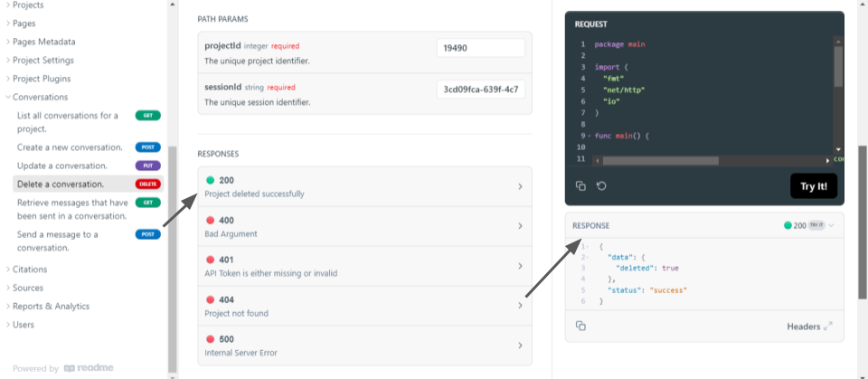Edit the sessionId input field

[x=480, y=90]
